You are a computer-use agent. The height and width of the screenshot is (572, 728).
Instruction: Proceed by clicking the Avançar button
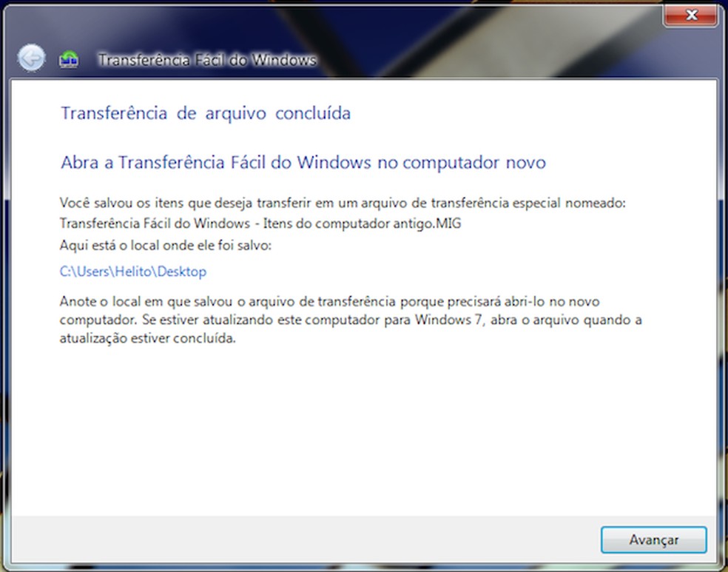tap(654, 539)
